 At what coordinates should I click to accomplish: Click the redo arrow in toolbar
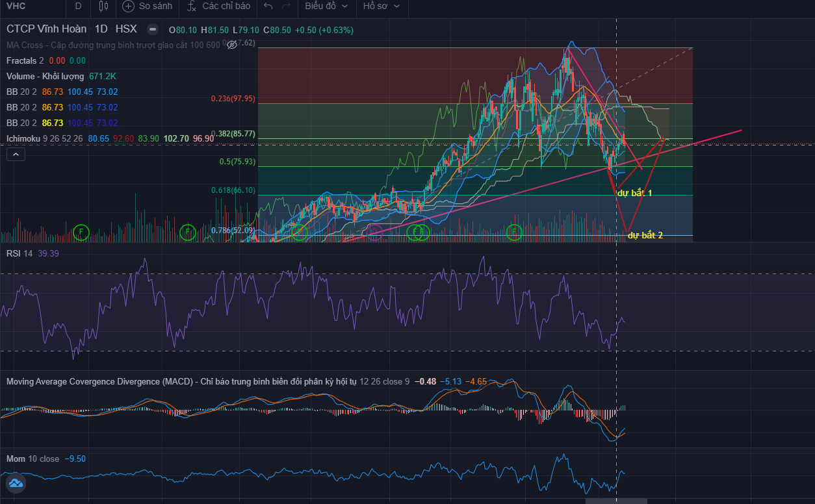coord(286,6)
